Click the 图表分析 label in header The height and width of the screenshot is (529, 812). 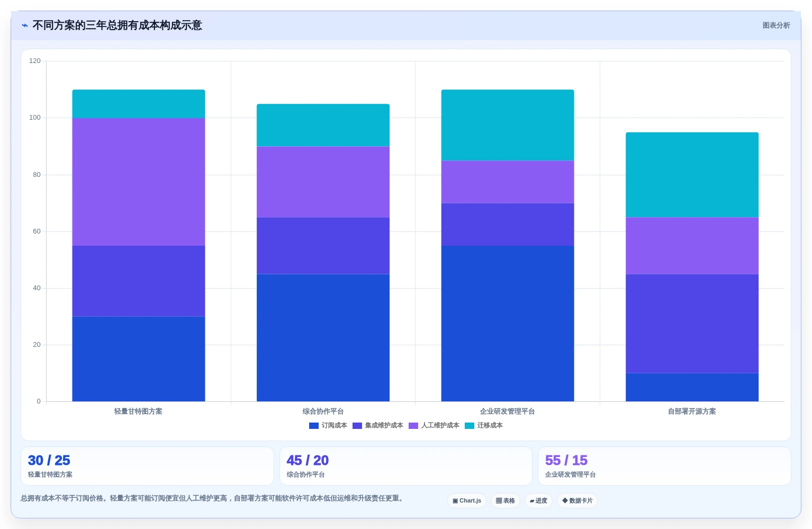click(776, 25)
